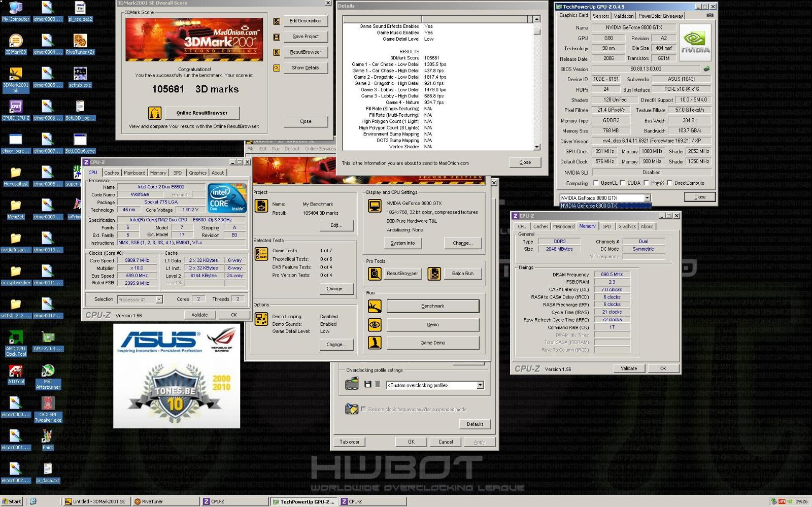812x507 pixels.
Task: Click the Demo eye icon in 3DMark2001
Action: [375, 324]
